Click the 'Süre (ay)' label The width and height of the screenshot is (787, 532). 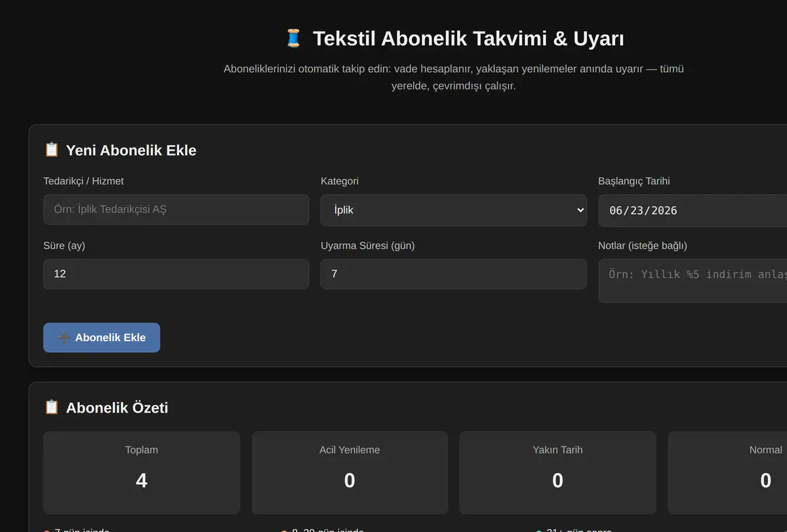[x=64, y=245]
